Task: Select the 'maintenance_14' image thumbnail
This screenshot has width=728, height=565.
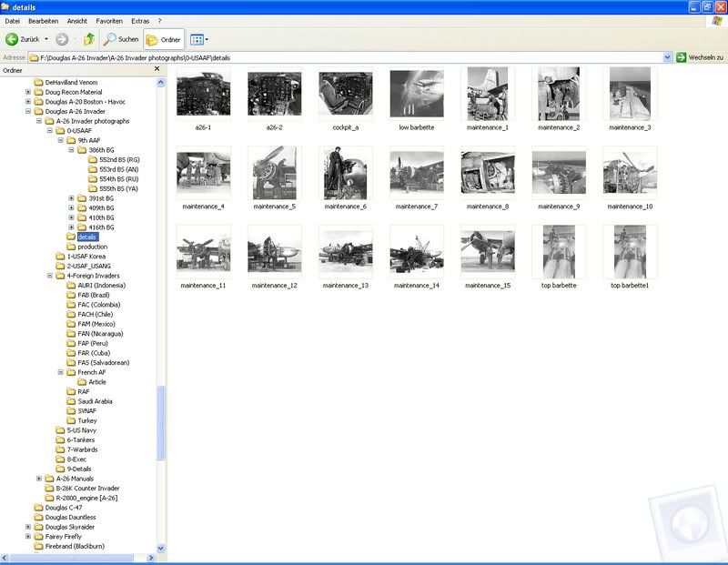Action: coord(416,253)
